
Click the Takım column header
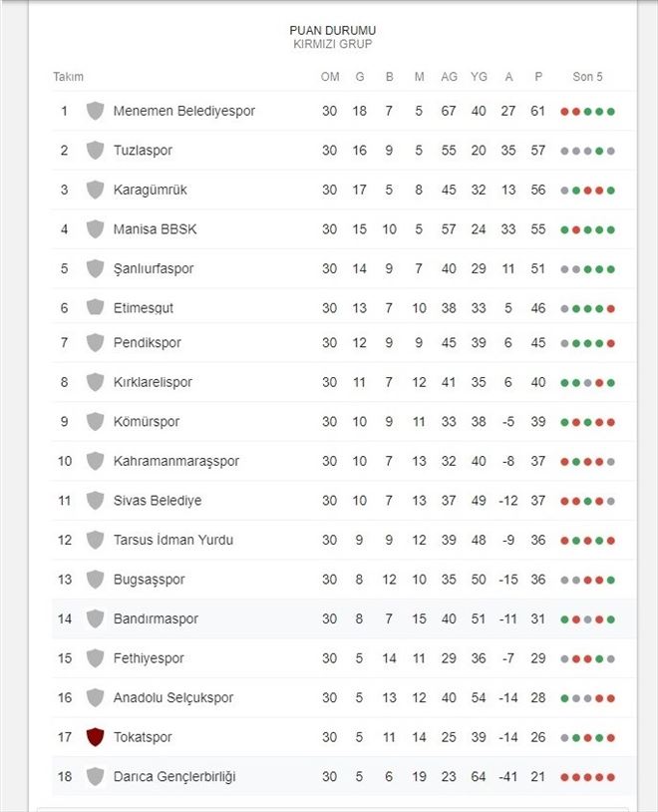point(68,77)
